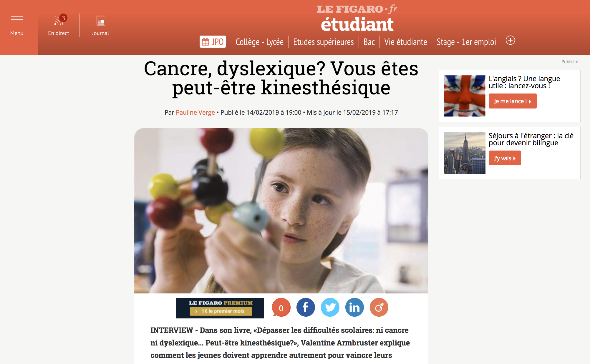Viewport: 590px width, 364px height.
Task: Open the Journal newspaper icon
Action: [100, 21]
